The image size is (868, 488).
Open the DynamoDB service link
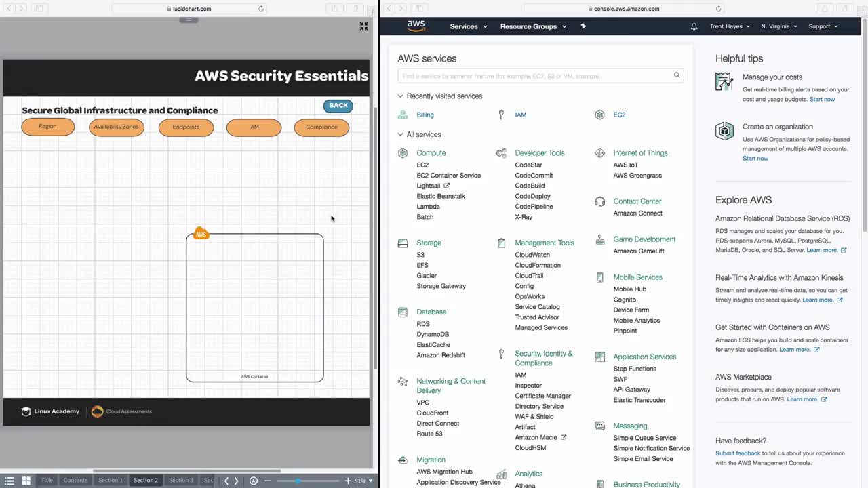[433, 334]
